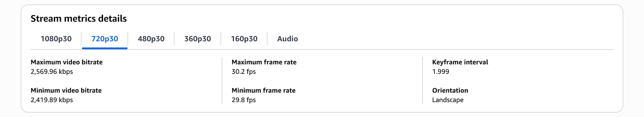Screen dimensions: 644x117
Task: Select the 720p30 tab
Action: pos(105,39)
